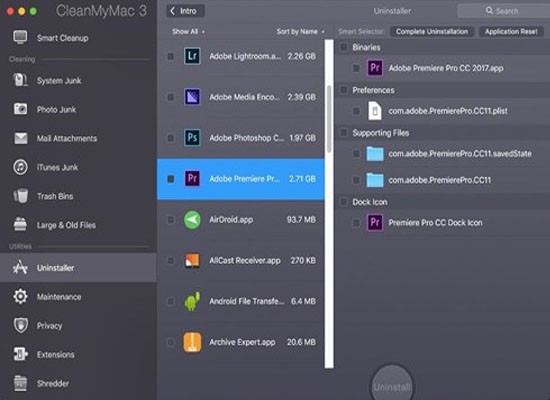Click the PremierePro.CC11.savedState folder icon

click(375, 154)
